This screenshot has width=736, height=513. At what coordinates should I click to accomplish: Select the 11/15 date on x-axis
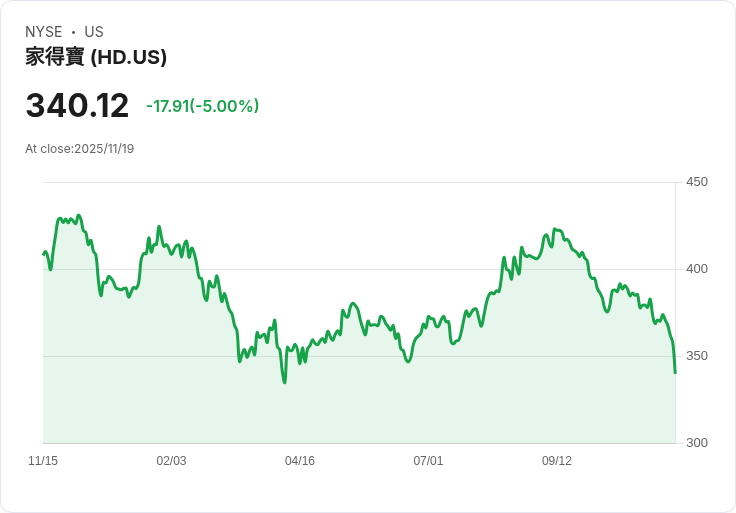[x=43, y=461]
